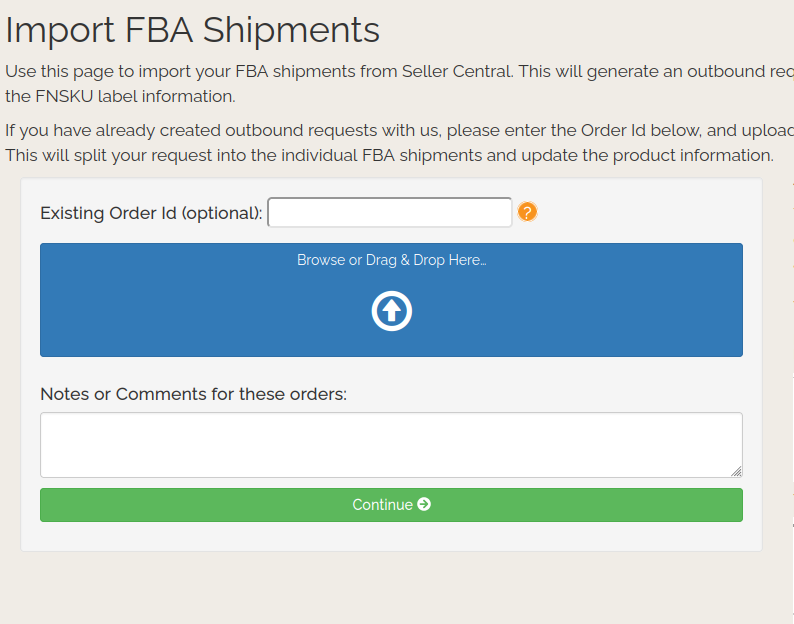The width and height of the screenshot is (794, 624).
Task: Focus the Existing Order Id input field
Action: point(390,213)
